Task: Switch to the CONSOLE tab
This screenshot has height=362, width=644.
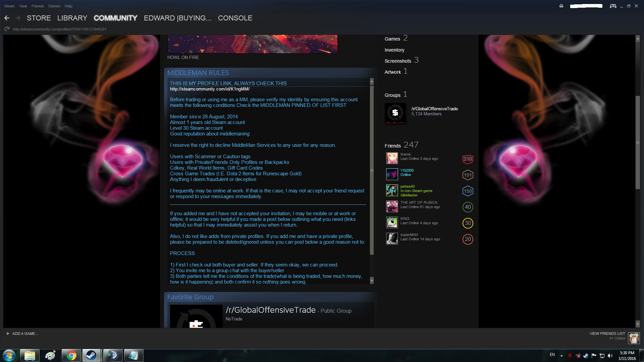Action: click(x=235, y=18)
